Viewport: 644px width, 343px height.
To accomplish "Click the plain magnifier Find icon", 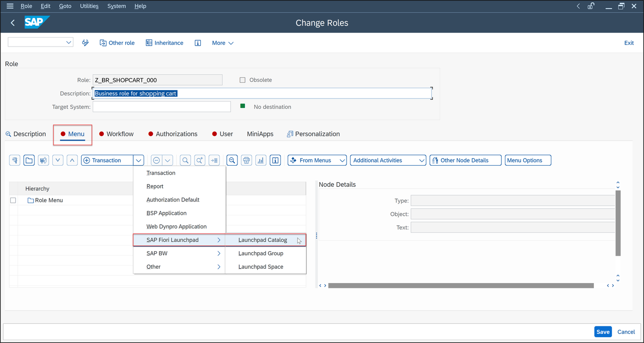I will [x=185, y=160].
